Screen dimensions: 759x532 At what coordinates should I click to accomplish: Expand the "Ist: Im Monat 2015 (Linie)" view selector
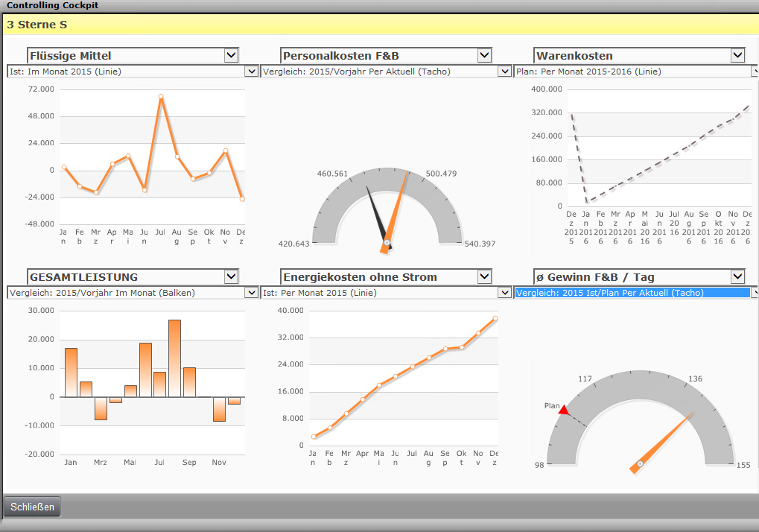coord(251,71)
